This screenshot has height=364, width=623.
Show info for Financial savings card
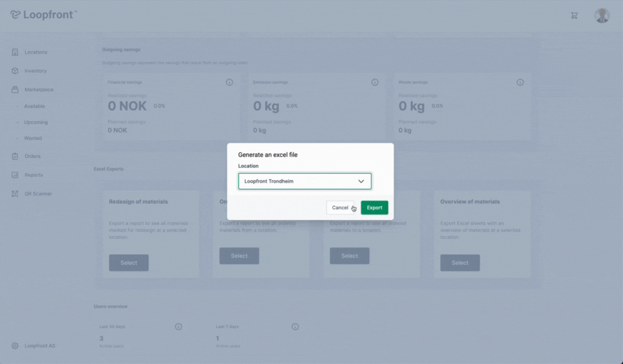(229, 82)
